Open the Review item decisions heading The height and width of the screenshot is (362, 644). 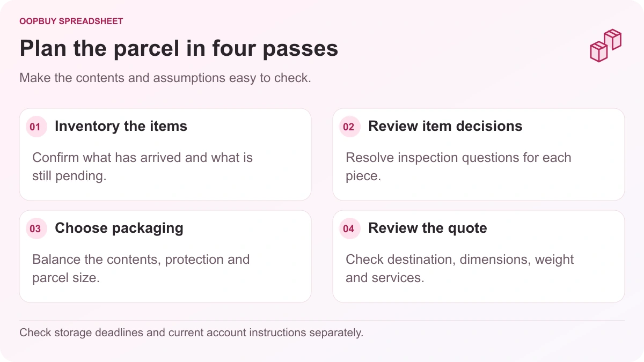445,126
